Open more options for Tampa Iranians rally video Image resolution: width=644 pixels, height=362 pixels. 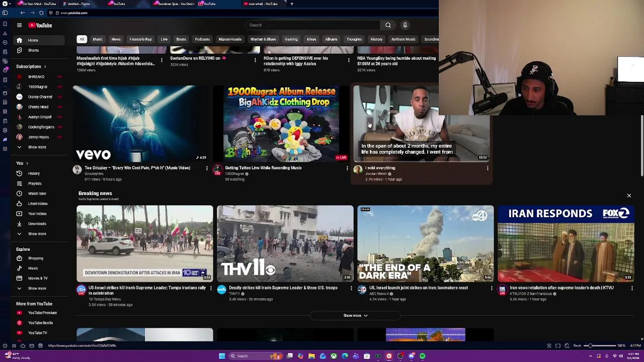tap(211, 289)
